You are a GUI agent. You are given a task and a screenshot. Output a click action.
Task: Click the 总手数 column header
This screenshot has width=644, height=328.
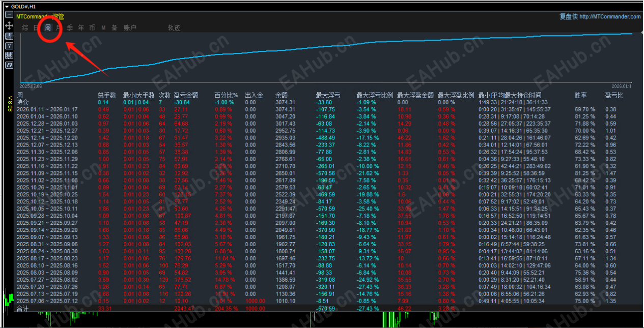107,95
